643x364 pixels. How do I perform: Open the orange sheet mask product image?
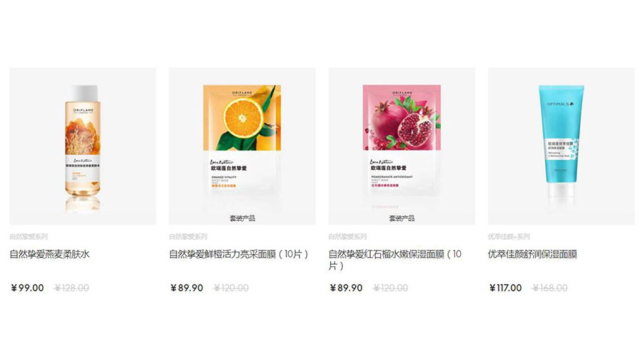(x=242, y=146)
